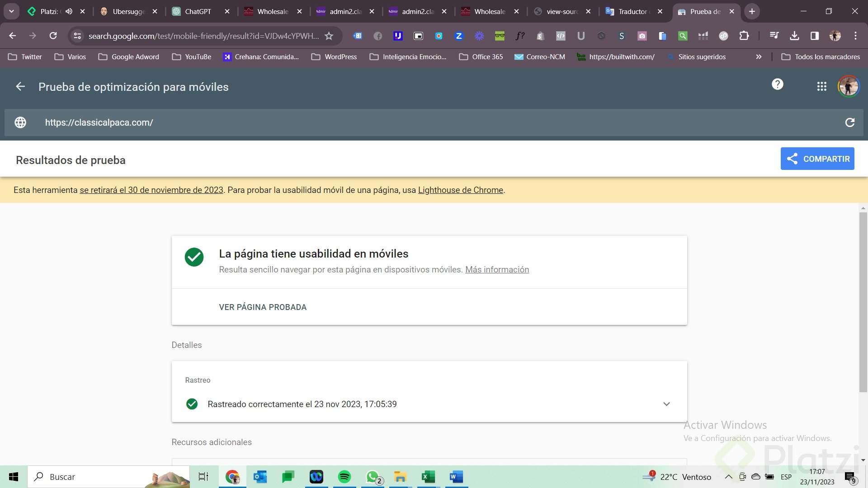This screenshot has width=868, height=488.
Task: Open Chrome extensions puzzle icon
Action: [744, 36]
